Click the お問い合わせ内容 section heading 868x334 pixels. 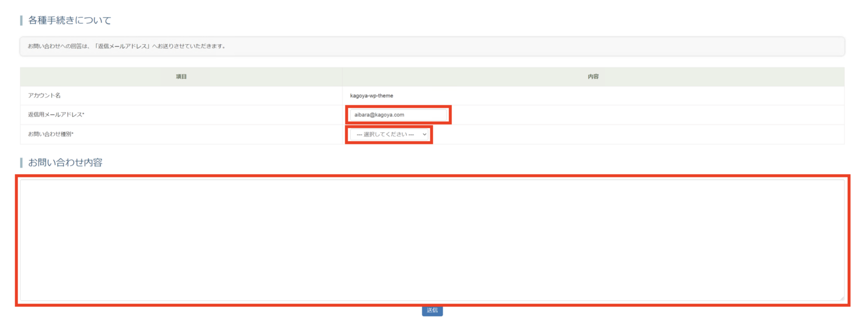pyautogui.click(x=65, y=162)
